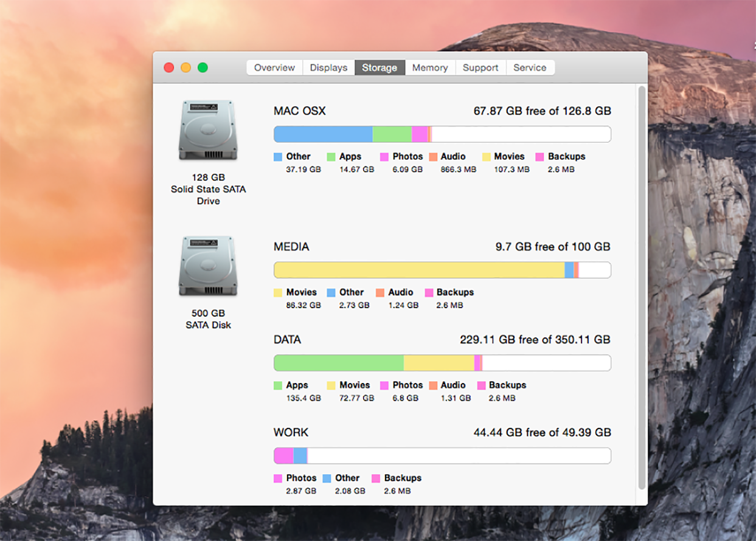Click the MAC OSX storage usage bar
The image size is (756, 541).
[x=442, y=134]
